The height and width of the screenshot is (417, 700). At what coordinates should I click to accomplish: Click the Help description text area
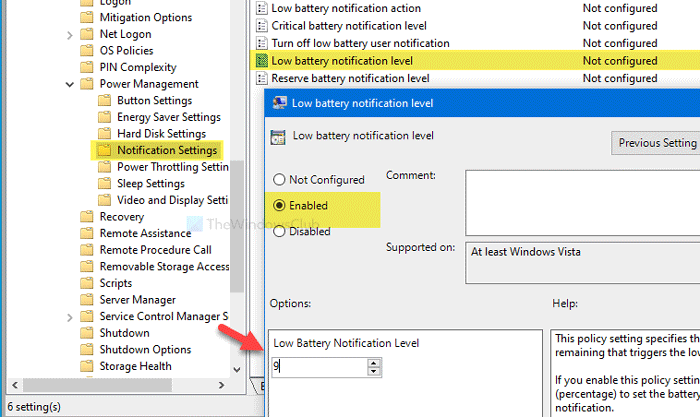click(625, 373)
